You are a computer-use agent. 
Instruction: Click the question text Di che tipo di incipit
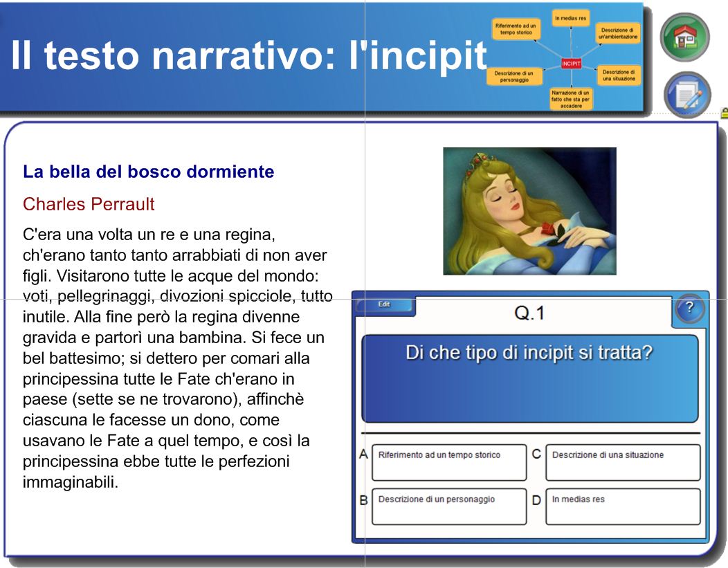529,353
